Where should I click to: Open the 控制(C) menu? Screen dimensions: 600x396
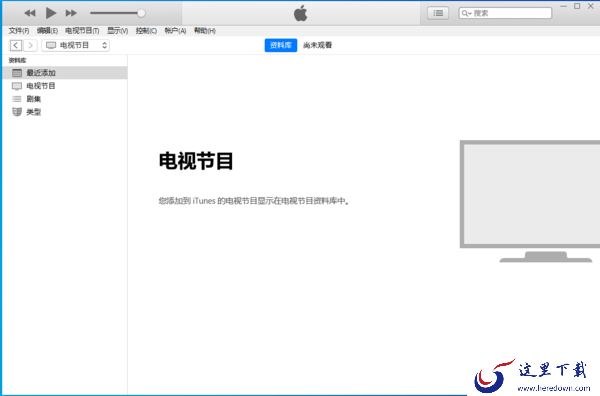click(x=146, y=31)
